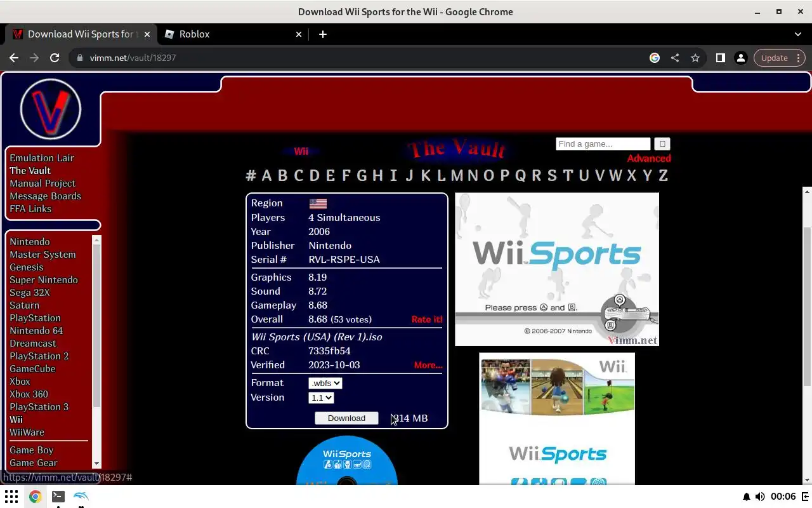Open the Format dropdown showing .wbfs
This screenshot has width=812, height=508.
coord(325,383)
